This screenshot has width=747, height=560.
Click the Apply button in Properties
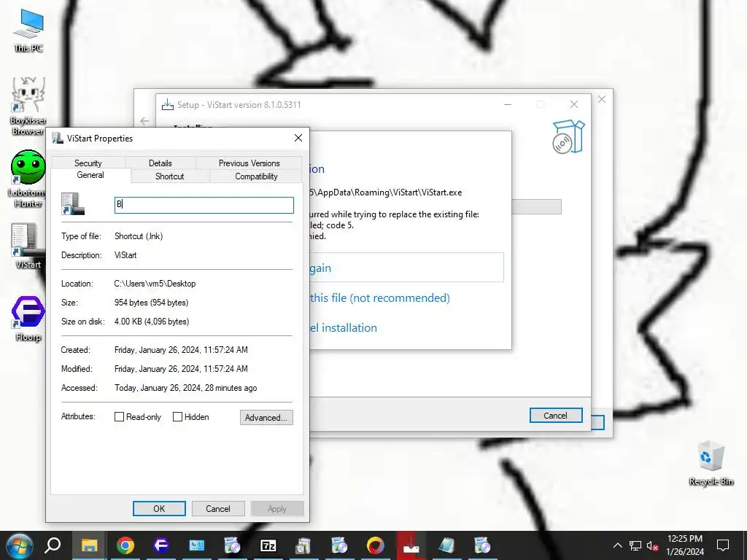click(276, 508)
